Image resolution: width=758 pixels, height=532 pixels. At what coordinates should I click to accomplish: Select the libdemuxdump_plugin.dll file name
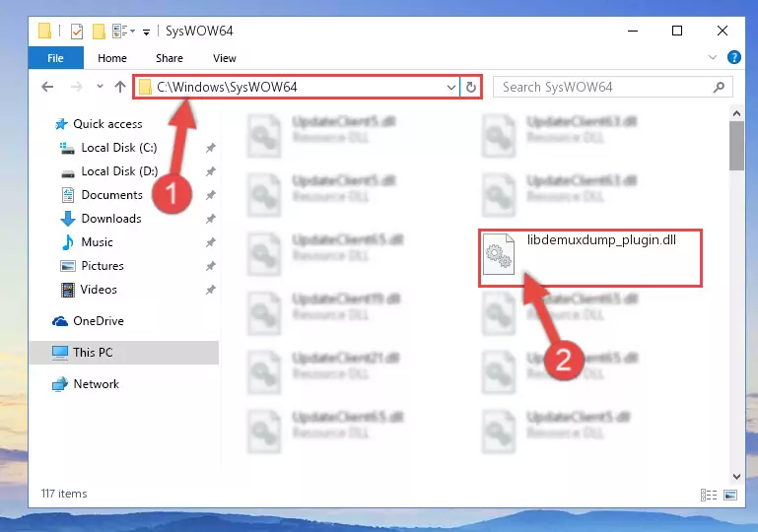(x=601, y=240)
